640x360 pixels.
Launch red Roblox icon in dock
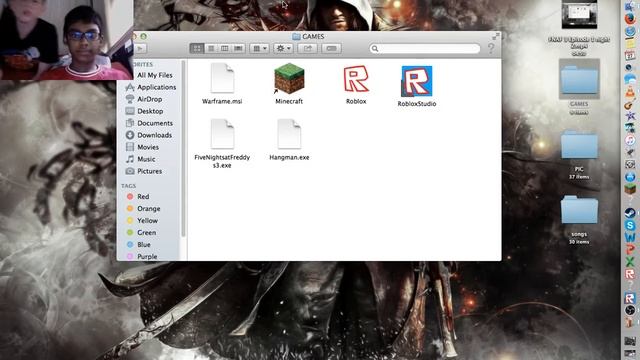[x=630, y=273]
